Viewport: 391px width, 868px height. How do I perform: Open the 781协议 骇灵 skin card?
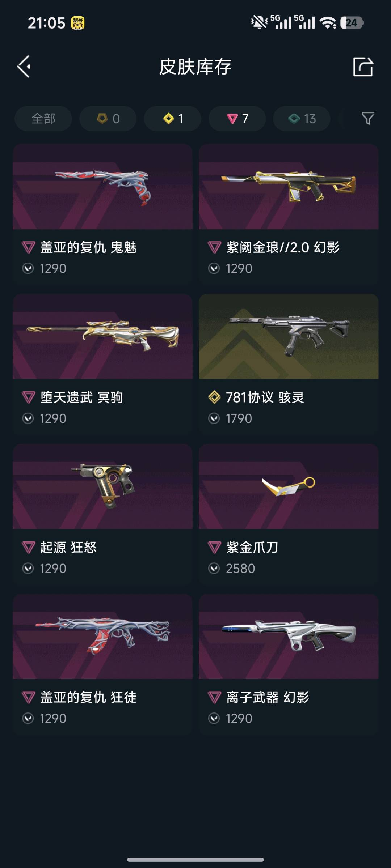pos(289,363)
